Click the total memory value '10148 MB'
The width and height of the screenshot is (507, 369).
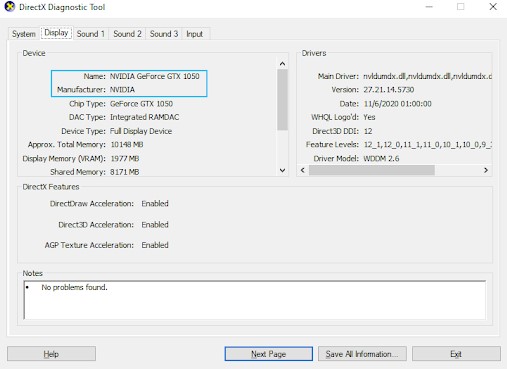point(127,144)
